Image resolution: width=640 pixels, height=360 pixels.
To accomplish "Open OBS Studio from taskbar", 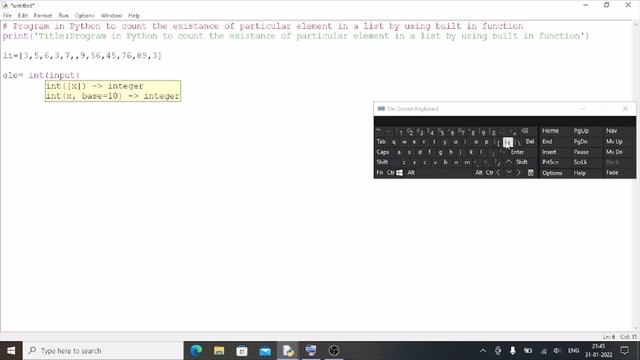I will (x=333, y=351).
